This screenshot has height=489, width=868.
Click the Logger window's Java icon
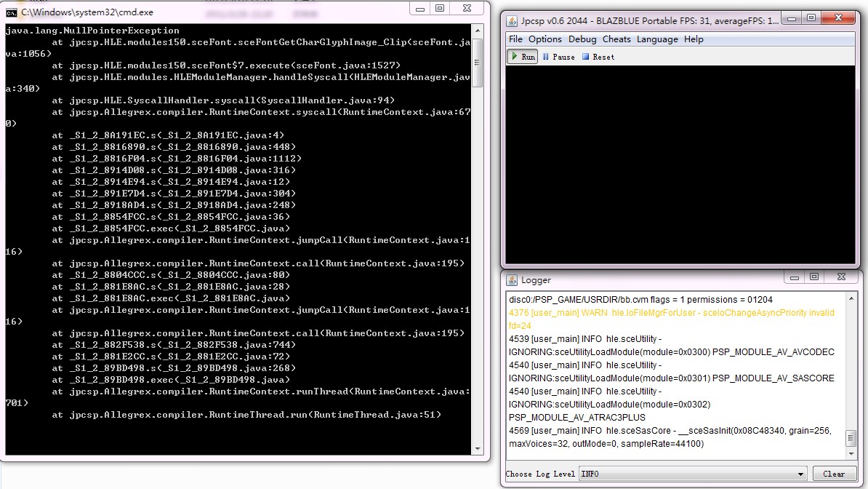coord(512,279)
